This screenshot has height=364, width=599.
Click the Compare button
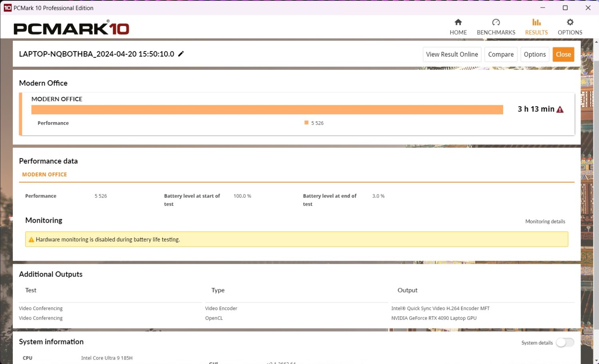[x=501, y=54]
